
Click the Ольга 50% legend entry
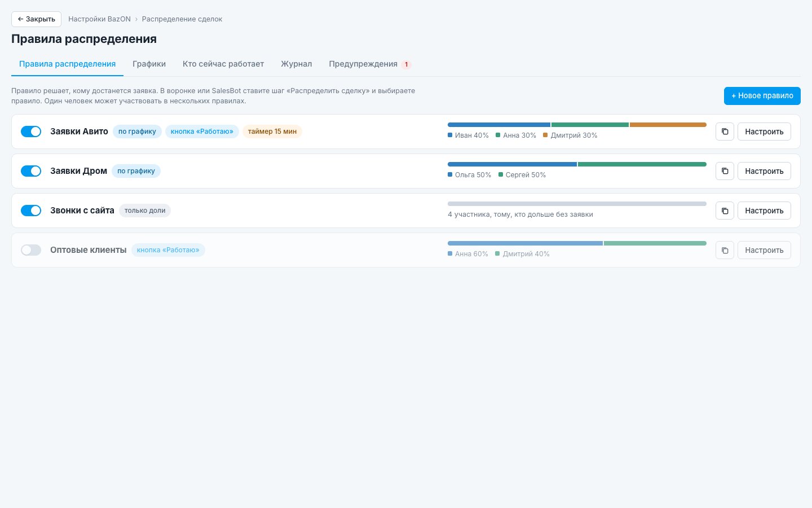coord(469,175)
